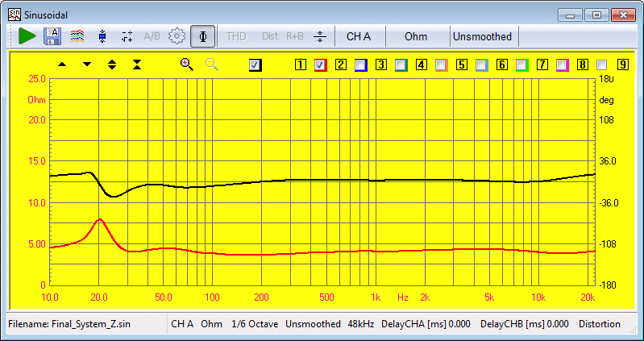Click the zoom in magnifier
The height and width of the screenshot is (341, 644).
(187, 64)
